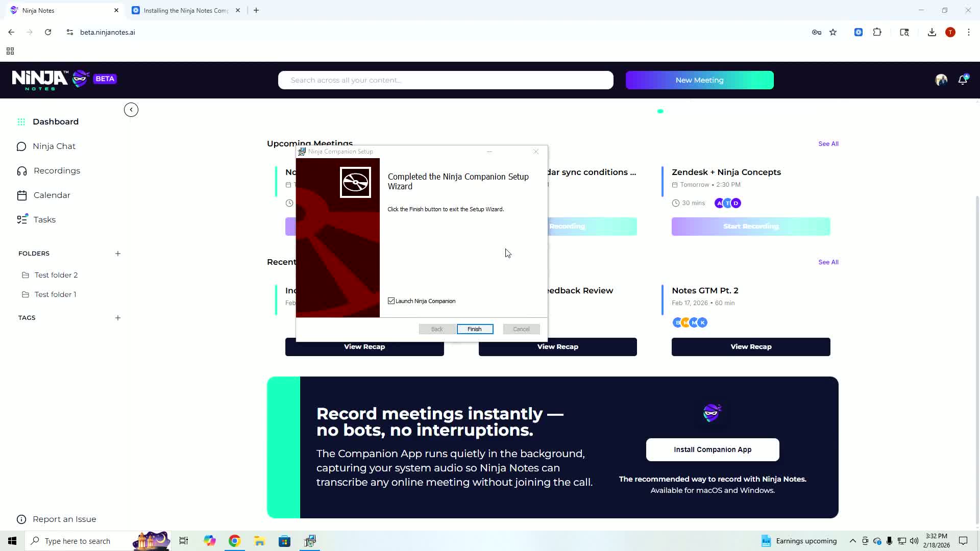Go to Dashboard in the sidebar
This screenshot has width=980, height=551.
click(56, 122)
